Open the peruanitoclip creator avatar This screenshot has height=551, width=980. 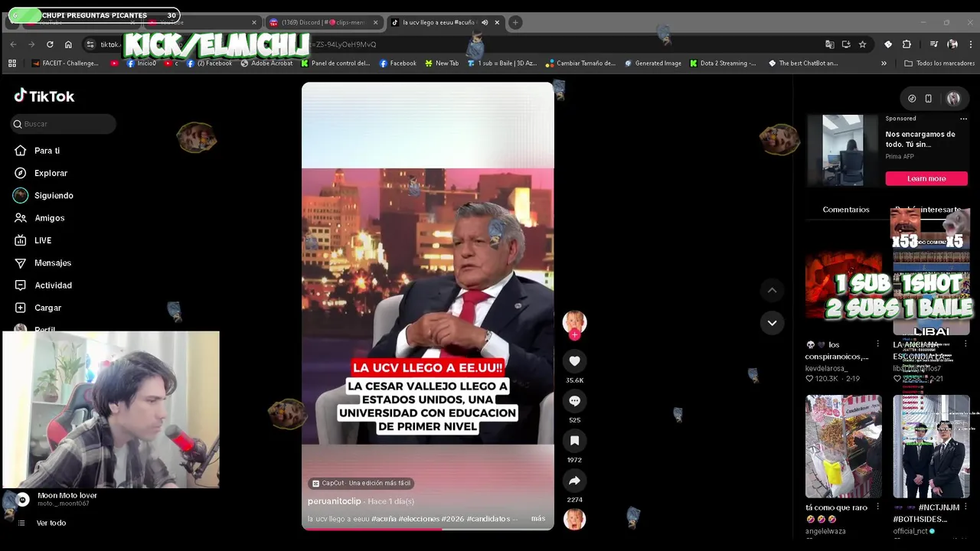[574, 321]
